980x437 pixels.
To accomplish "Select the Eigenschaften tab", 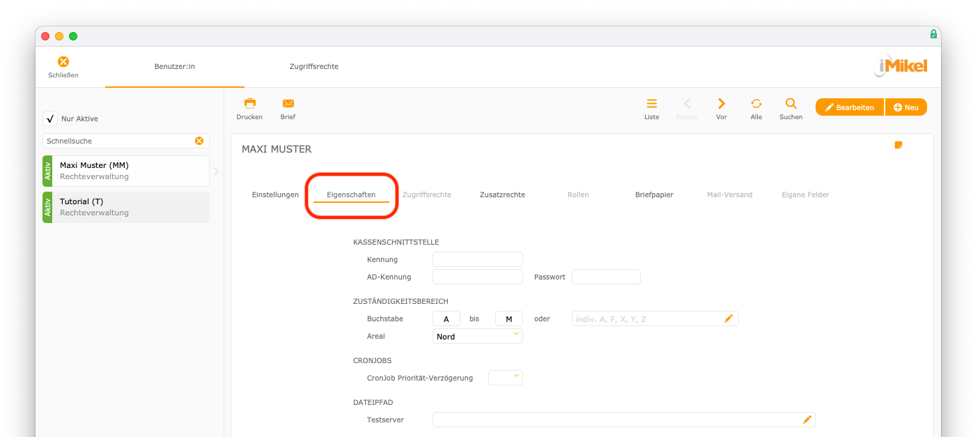I will point(351,194).
